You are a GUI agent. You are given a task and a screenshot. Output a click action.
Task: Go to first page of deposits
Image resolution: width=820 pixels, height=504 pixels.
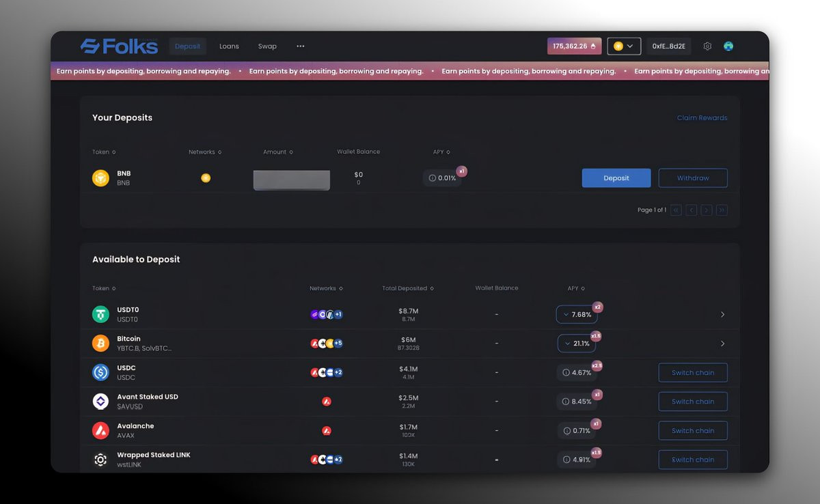676,210
